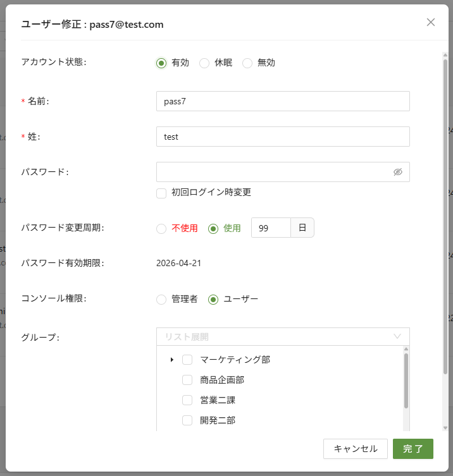The height and width of the screenshot is (476, 453).
Task: Select 有効 account status radio button
Action: click(161, 63)
